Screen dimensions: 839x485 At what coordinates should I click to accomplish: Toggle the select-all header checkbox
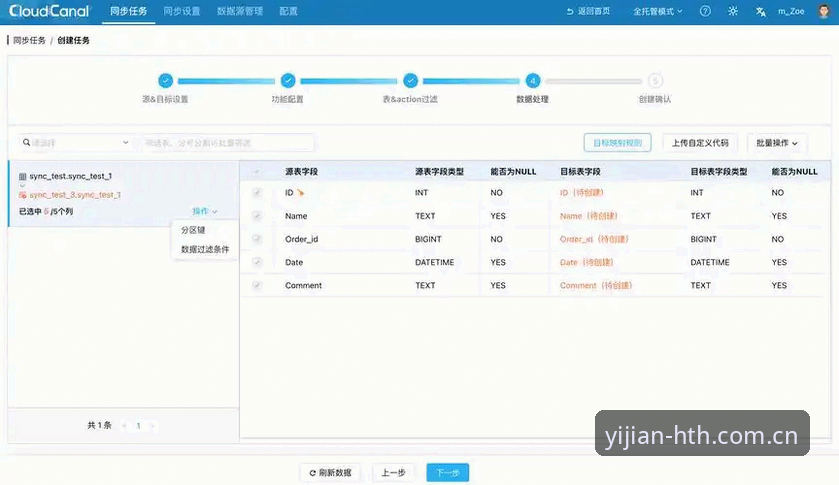(257, 172)
